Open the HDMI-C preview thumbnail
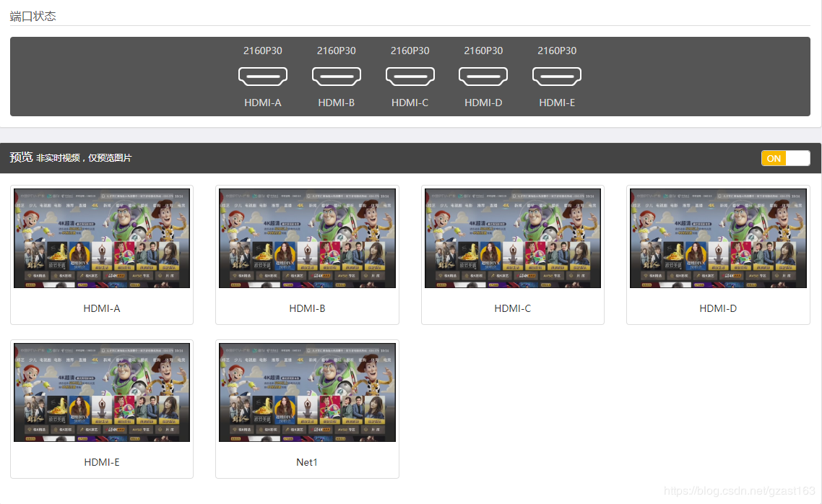Image resolution: width=822 pixels, height=504 pixels. (x=513, y=238)
